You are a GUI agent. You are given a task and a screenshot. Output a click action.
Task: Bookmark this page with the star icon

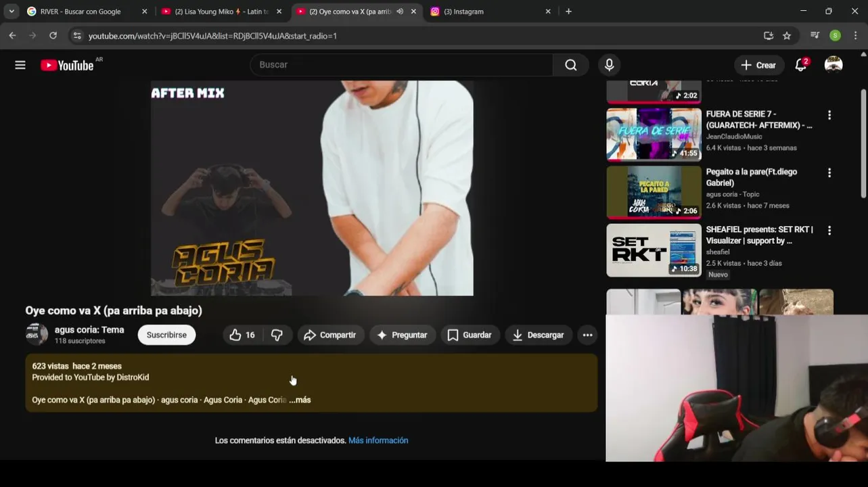(x=787, y=36)
